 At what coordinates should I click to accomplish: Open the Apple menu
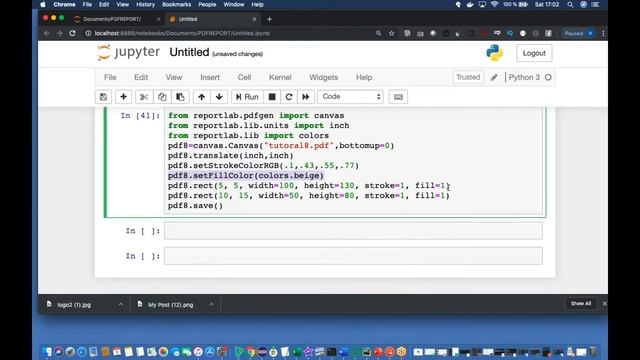coord(43,4)
